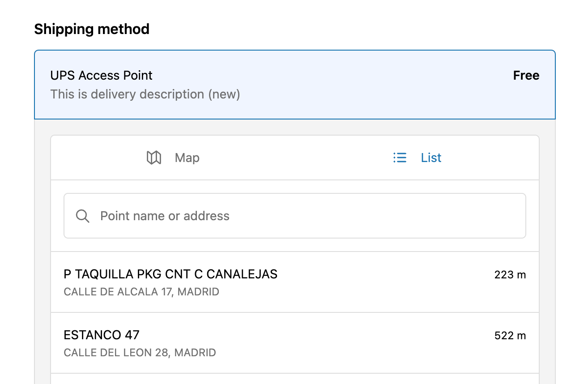Select the UPS Access Point shipping option
The height and width of the screenshot is (384, 588).
click(x=295, y=85)
